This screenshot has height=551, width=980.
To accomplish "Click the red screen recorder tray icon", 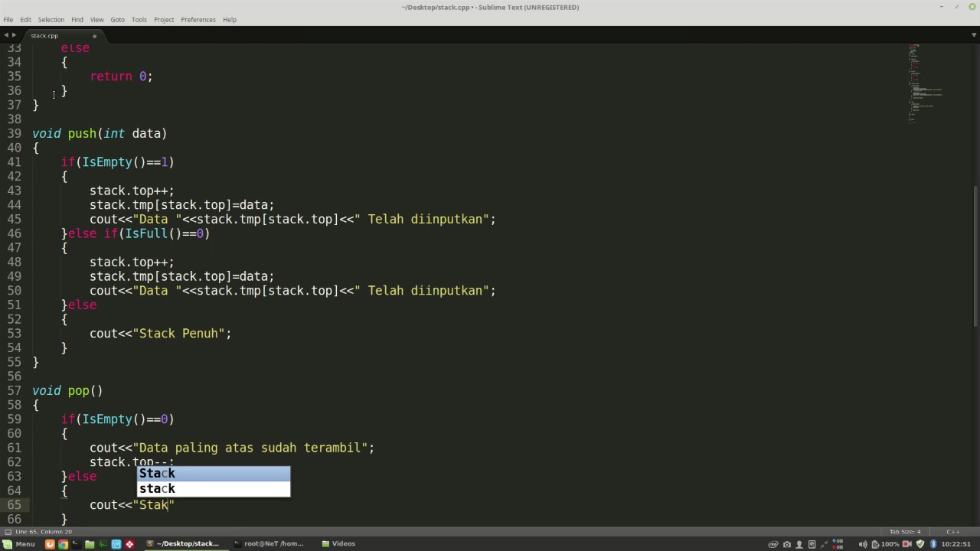I will pos(907,544).
